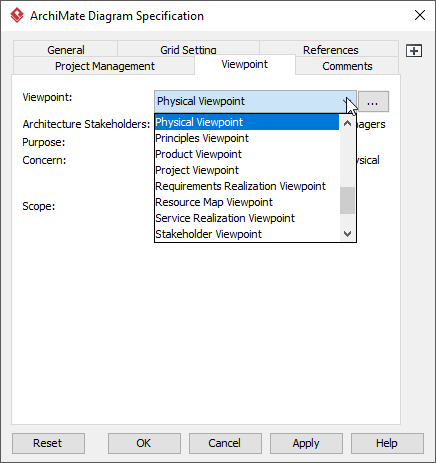The image size is (436, 463).
Task: Open the Comments tab
Action: tap(347, 66)
